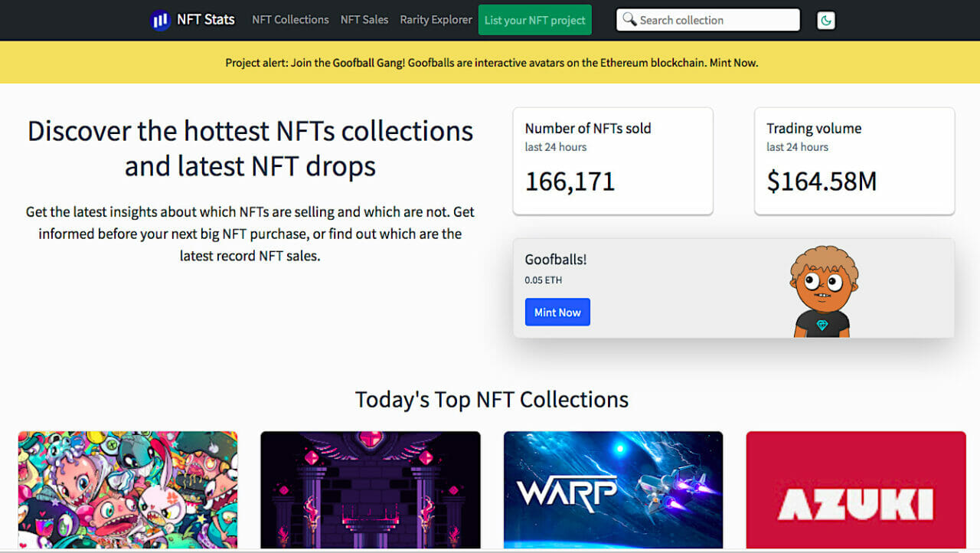Click the Search collection input field
Image resolution: width=980 pixels, height=553 pixels.
pos(712,19)
